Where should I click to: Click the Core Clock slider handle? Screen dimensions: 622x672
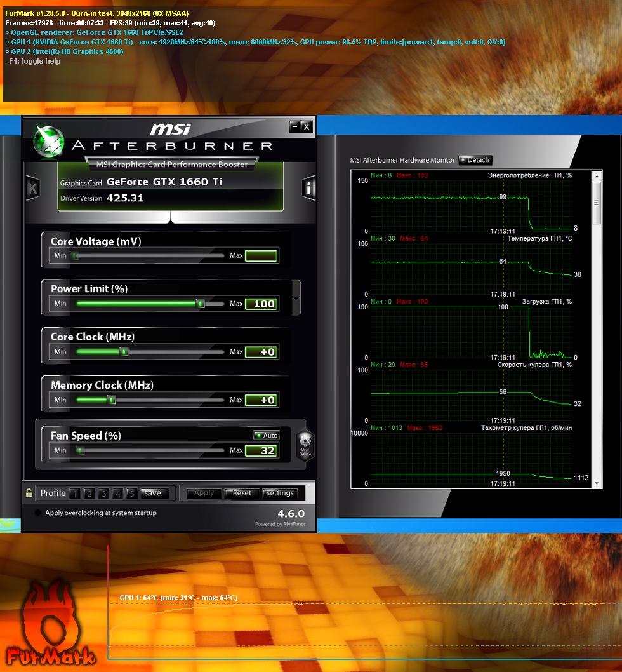125,352
